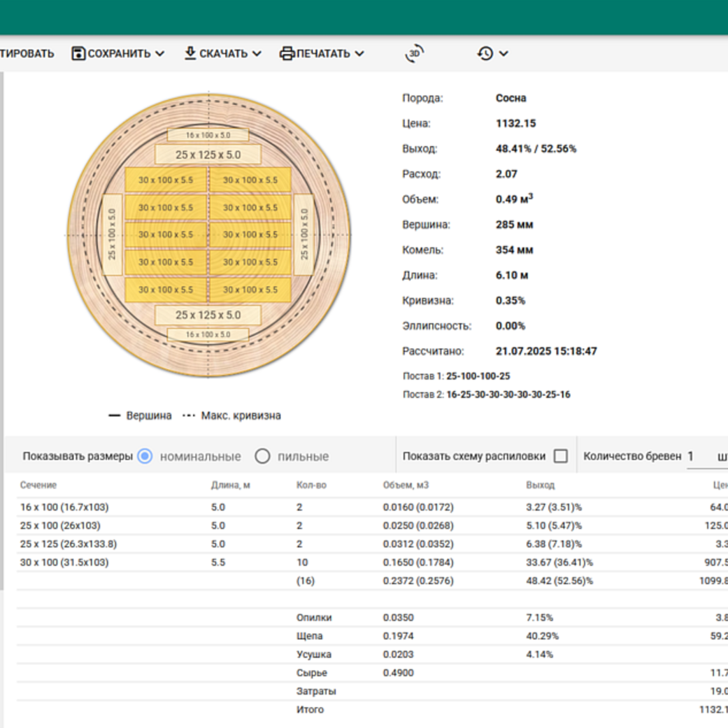Screen dimensions: 728x728
Task: Select top 25 x 125 x 5.0 board in diagram
Action: tap(208, 155)
